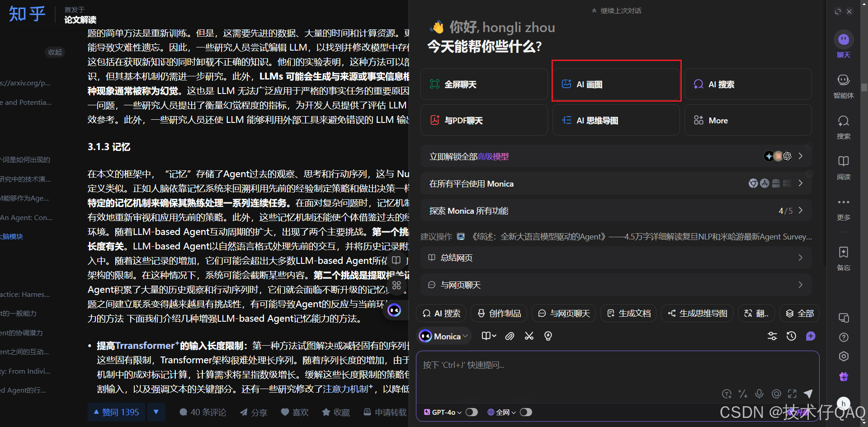Click the 全部 chip
The width and height of the screenshot is (868, 427).
click(800, 313)
